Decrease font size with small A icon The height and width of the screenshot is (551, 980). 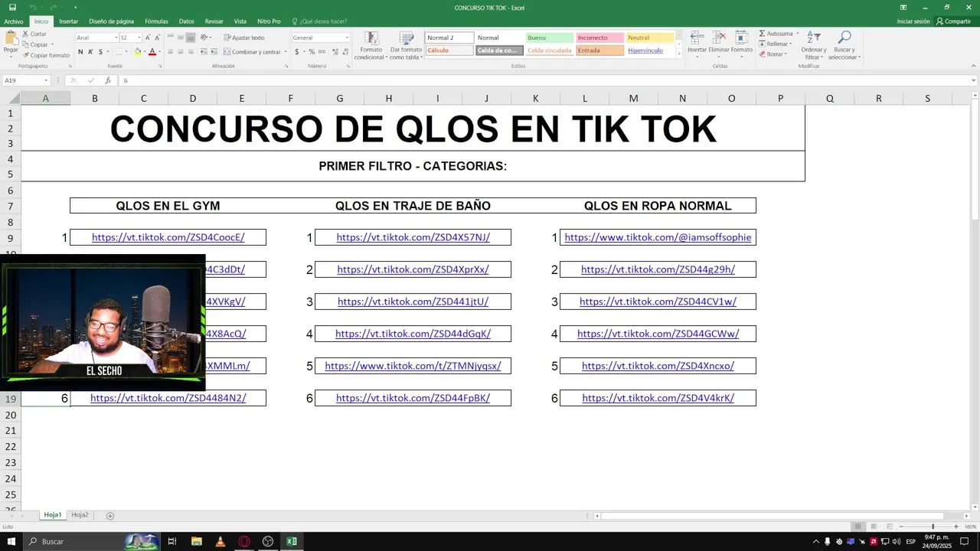click(157, 37)
